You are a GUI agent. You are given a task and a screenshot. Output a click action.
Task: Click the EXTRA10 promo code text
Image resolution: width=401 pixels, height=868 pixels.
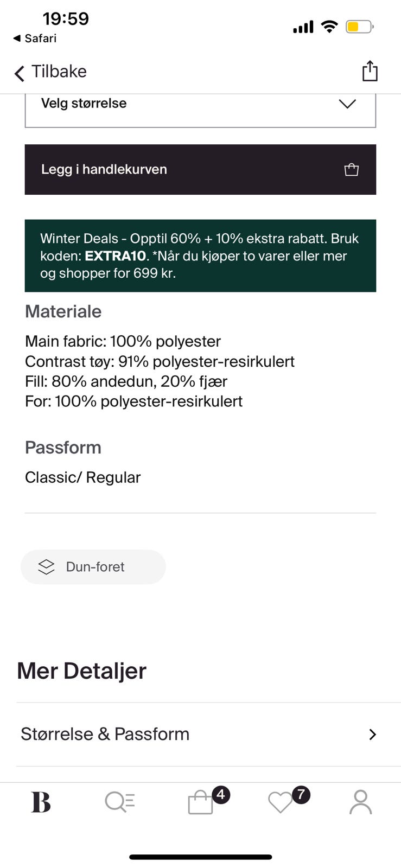114,256
